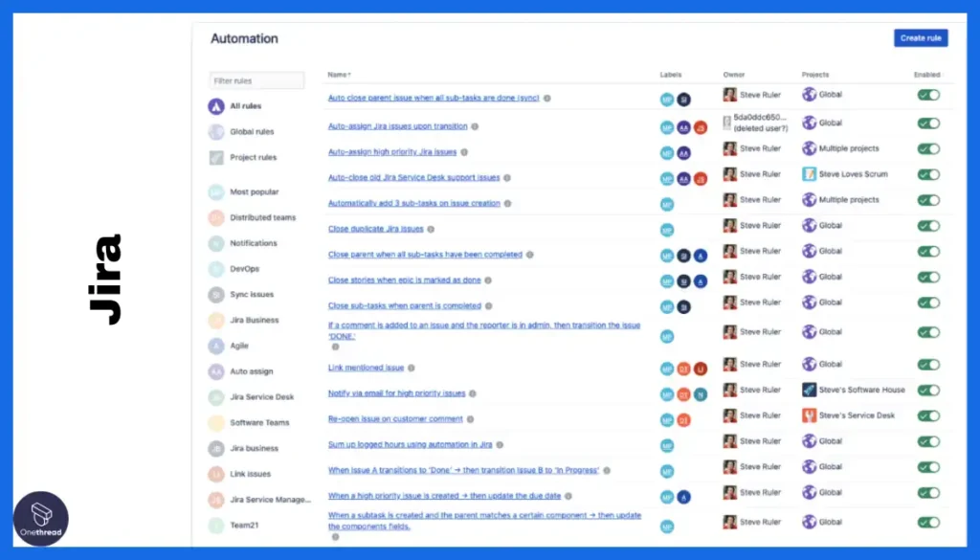Click dark label badge in 'Close sub-tasks when parent is completed' row
The width and height of the screenshot is (980, 560).
pos(683,307)
